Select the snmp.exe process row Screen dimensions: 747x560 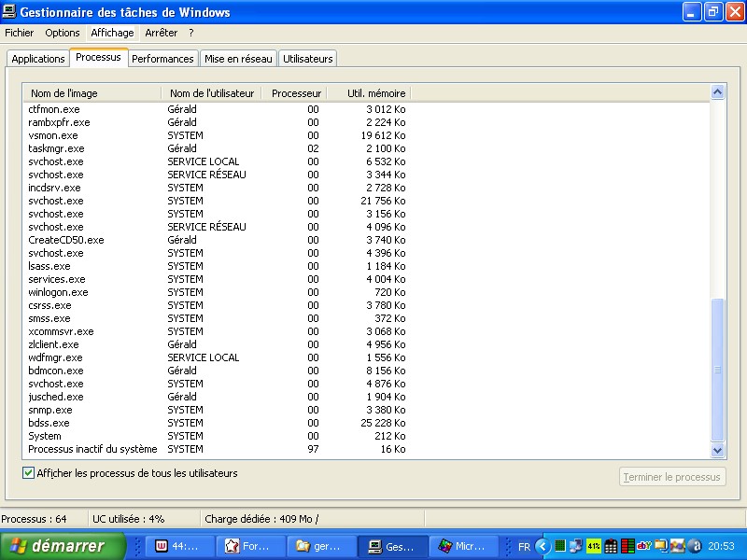[217, 410]
